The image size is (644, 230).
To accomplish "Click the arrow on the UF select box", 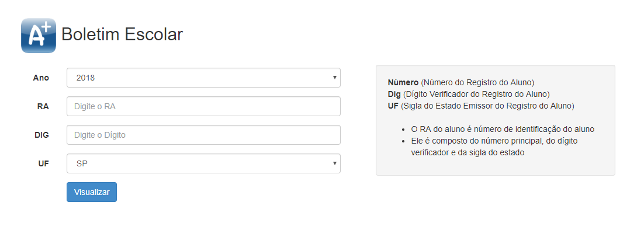I will click(x=335, y=163).
